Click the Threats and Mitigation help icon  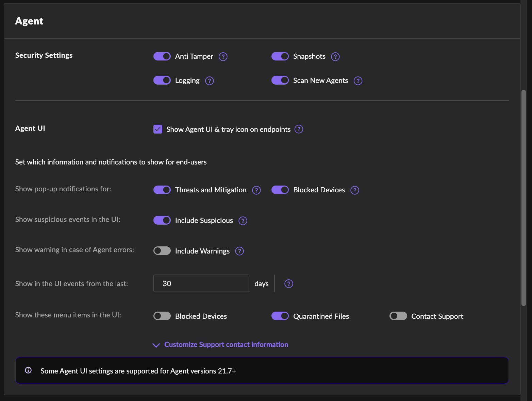pos(256,190)
